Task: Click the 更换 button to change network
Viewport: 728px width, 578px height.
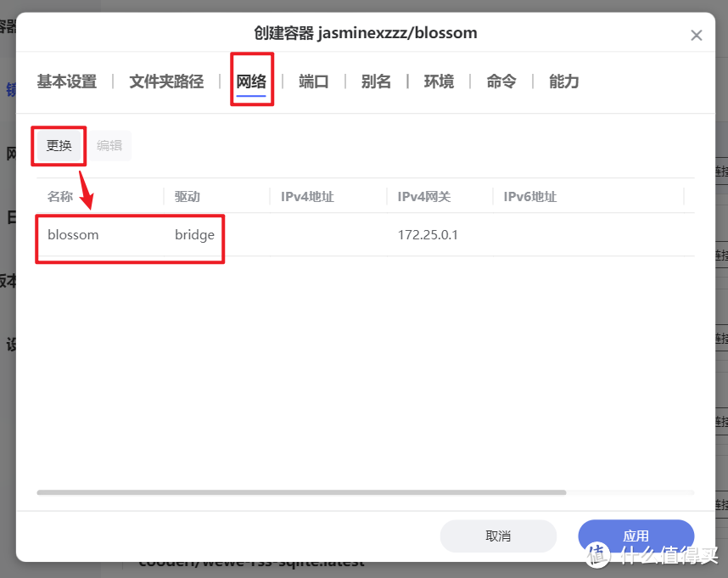Action: pos(59,145)
